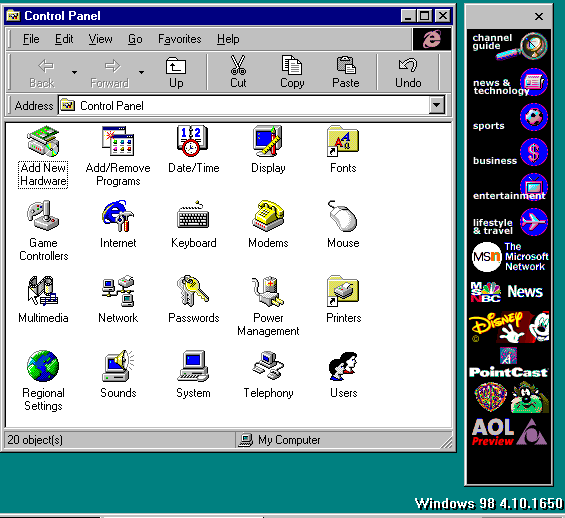Screen dimensions: 565x518
Task: Select the Game Controllers icon
Action: (x=43, y=216)
